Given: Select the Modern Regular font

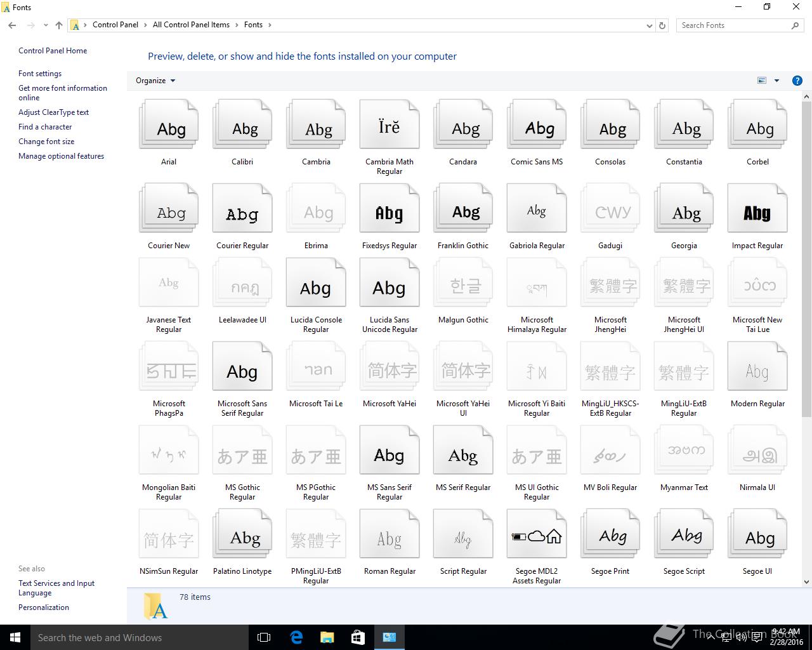Looking at the screenshot, I should (x=757, y=367).
